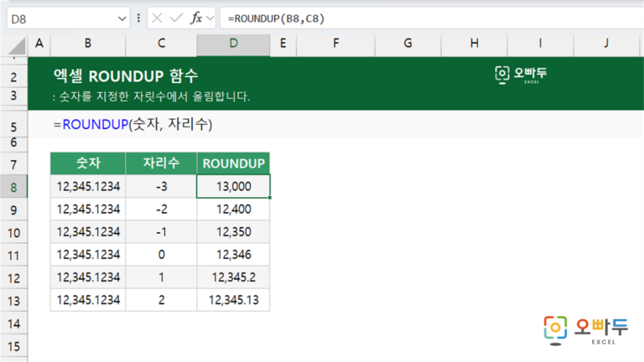Select column B header
The image size is (644, 362).
point(88,44)
